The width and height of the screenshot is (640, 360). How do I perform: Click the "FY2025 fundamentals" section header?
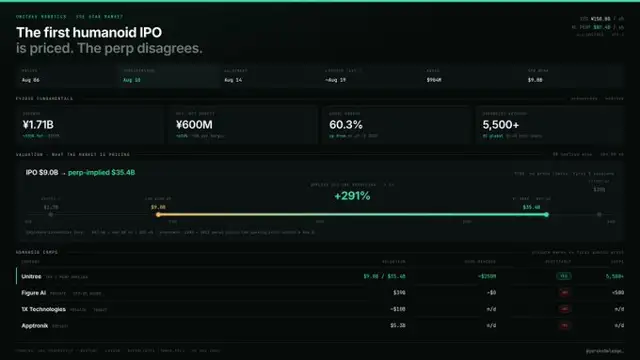coord(44,98)
